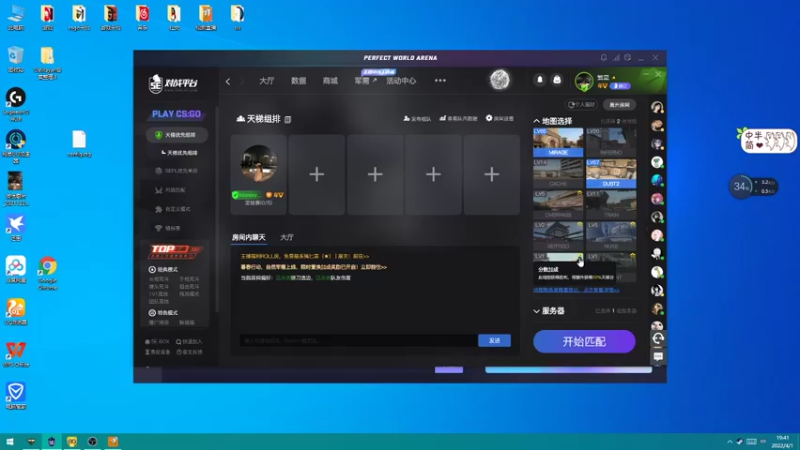Go back with the left arrow
This screenshot has width=800, height=450.
pyautogui.click(x=228, y=81)
